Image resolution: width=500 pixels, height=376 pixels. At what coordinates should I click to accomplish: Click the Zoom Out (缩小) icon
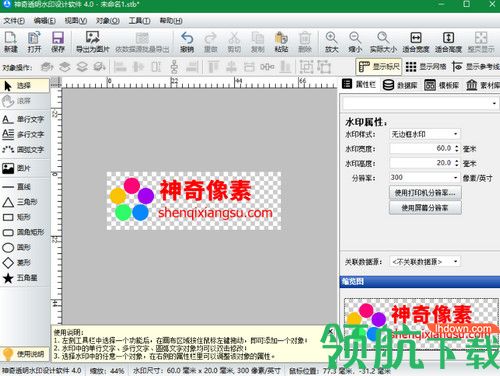[x=355, y=42]
